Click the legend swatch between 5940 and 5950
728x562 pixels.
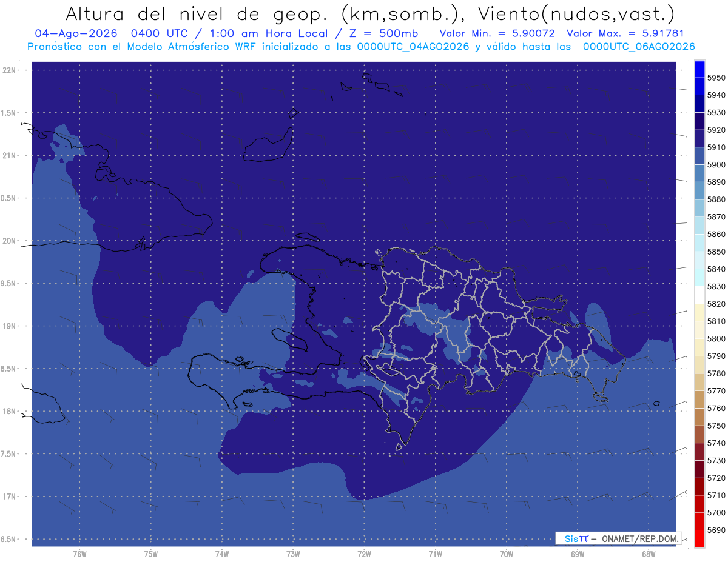point(699,86)
